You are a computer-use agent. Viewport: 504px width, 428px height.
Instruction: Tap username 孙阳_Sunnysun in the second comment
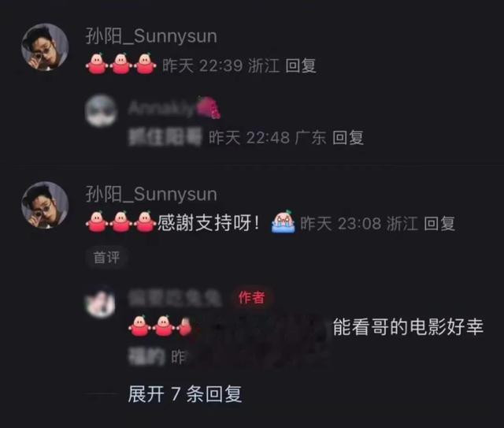pos(151,195)
